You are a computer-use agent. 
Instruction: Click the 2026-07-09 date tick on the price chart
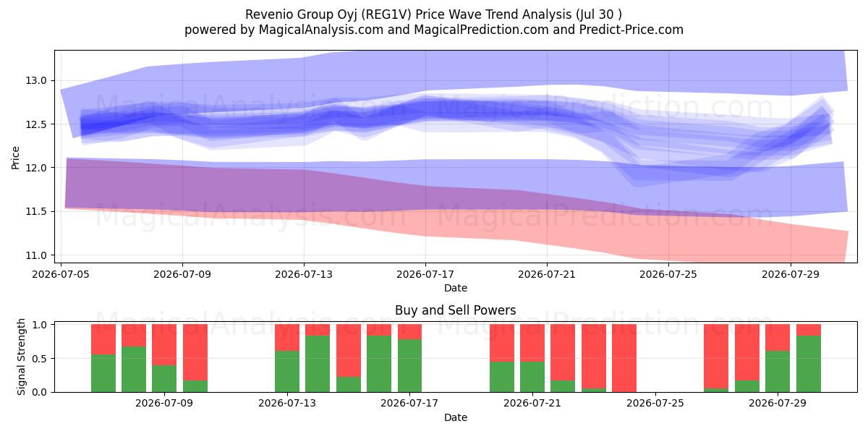(x=182, y=275)
